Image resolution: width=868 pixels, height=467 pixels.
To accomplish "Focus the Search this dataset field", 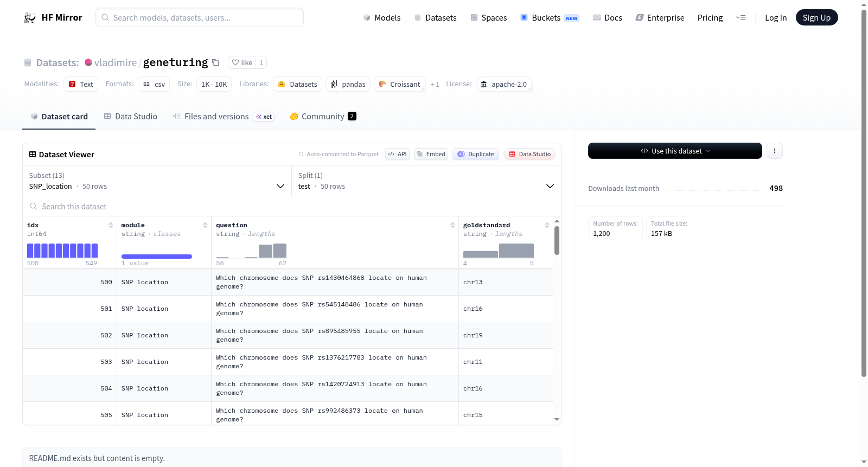I will pyautogui.click(x=292, y=206).
